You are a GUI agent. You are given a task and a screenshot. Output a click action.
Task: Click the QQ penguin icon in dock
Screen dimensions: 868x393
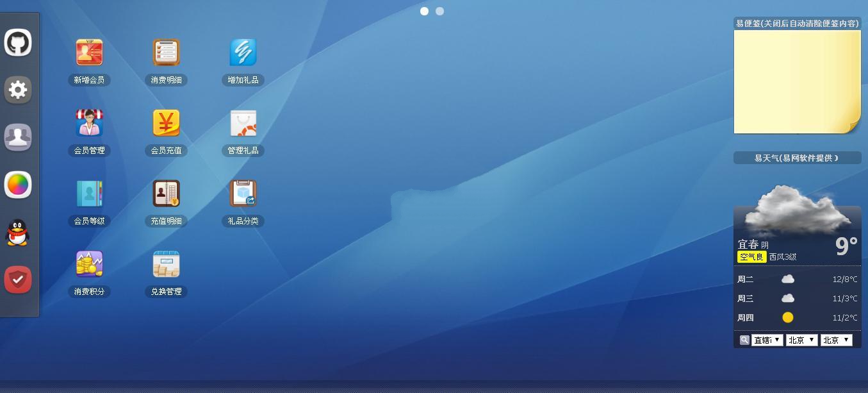click(18, 233)
